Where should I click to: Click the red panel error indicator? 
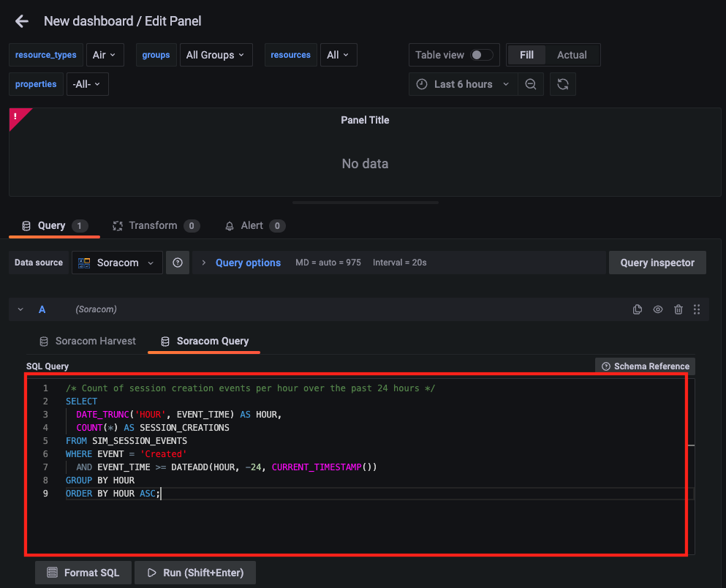(x=16, y=116)
